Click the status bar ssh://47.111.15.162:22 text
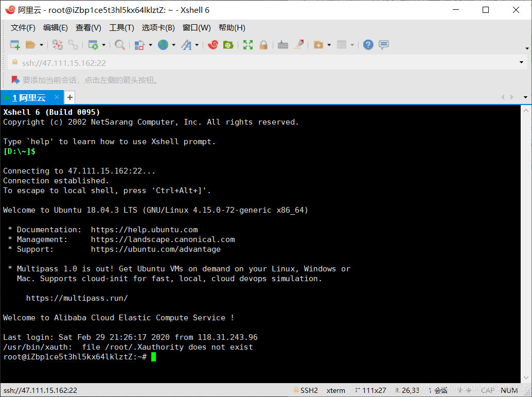 [x=40, y=390]
